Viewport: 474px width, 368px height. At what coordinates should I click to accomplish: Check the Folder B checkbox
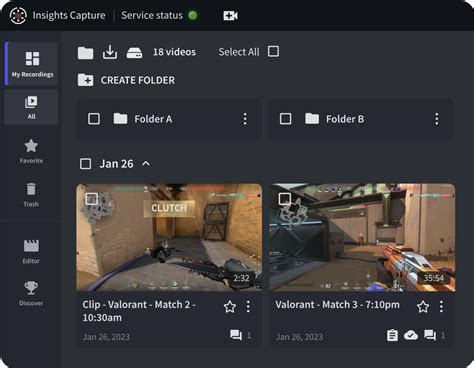(x=285, y=119)
